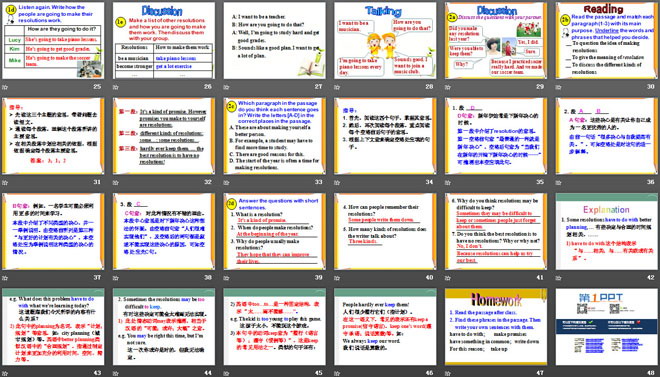Screen dimensions: 660x377
Task: Select slide 38 thumbnail
Action: 164,231
